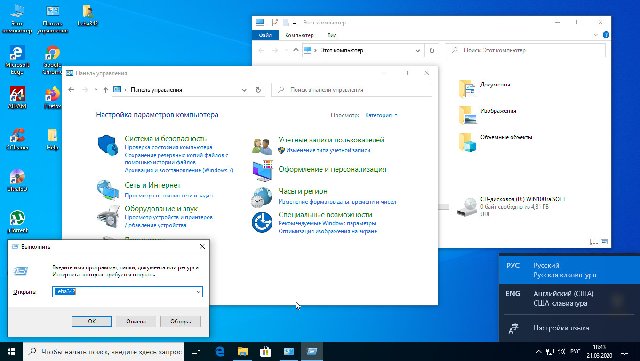Open Microsoft Store from the taskbar
Viewport: 640px width, 361px height.
point(266,352)
